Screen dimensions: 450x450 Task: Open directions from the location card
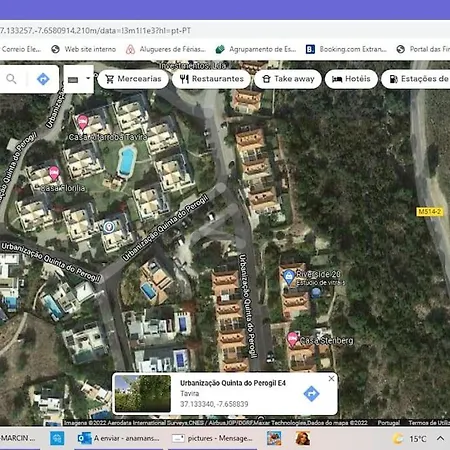click(x=312, y=394)
